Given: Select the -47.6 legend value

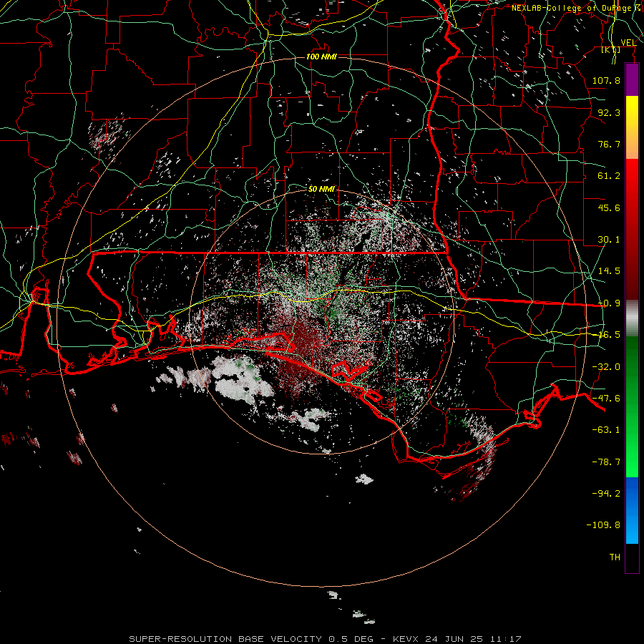Looking at the screenshot, I should [x=606, y=399].
